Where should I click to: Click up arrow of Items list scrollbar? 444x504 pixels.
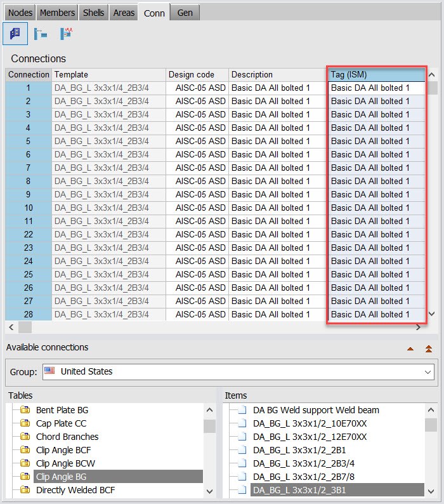431,410
